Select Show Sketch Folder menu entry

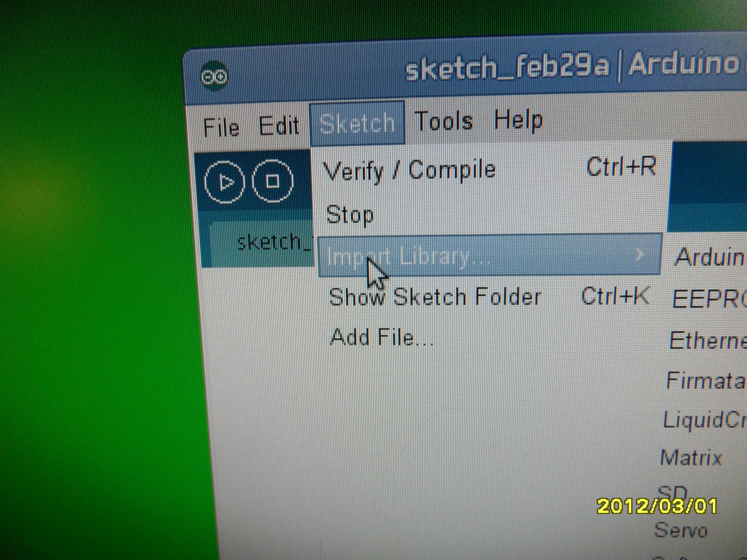(490, 297)
